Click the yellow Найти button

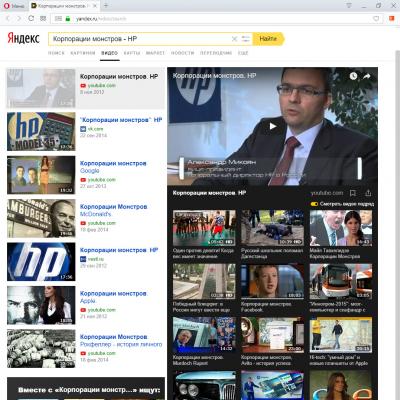(x=268, y=39)
